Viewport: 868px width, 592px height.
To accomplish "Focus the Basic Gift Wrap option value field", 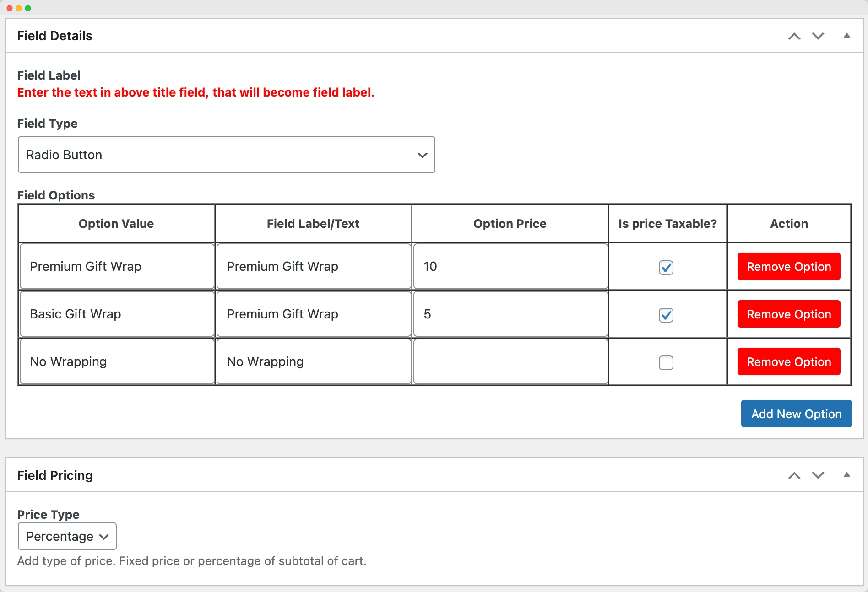I will point(117,314).
